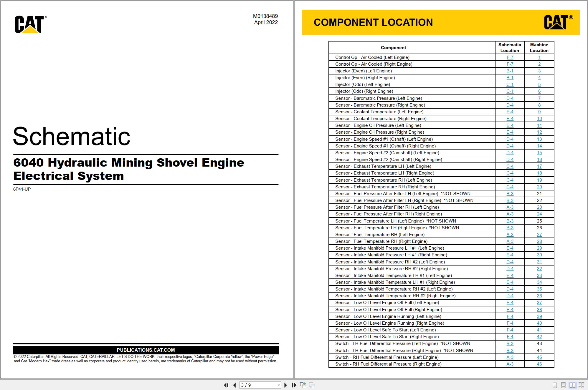Screen dimensions: 588x390
Task: Open machine location 28 link
Action: (x=539, y=241)
